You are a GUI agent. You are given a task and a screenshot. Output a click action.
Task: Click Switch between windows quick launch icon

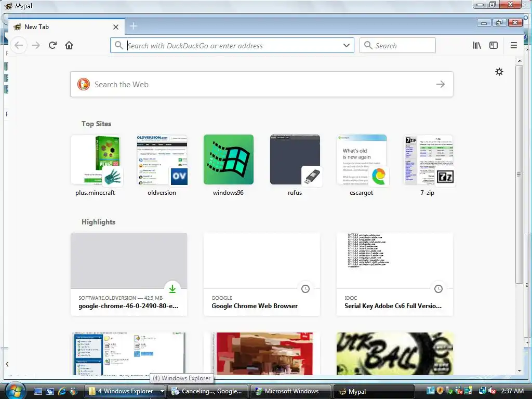(49, 391)
